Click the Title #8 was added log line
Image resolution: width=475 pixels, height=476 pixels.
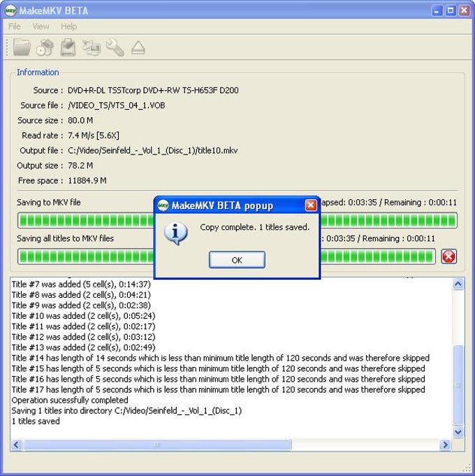81,295
